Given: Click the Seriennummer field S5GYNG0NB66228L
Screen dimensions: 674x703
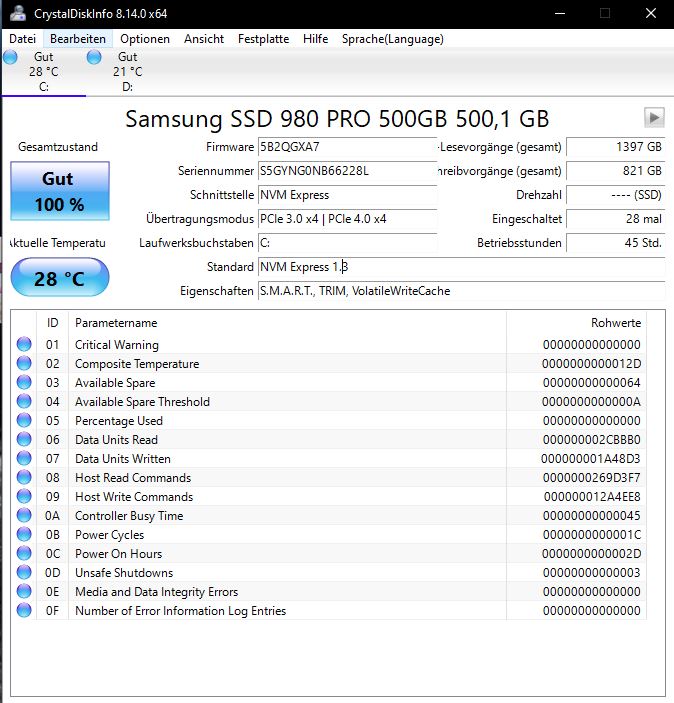Looking at the screenshot, I should pyautogui.click(x=348, y=171).
